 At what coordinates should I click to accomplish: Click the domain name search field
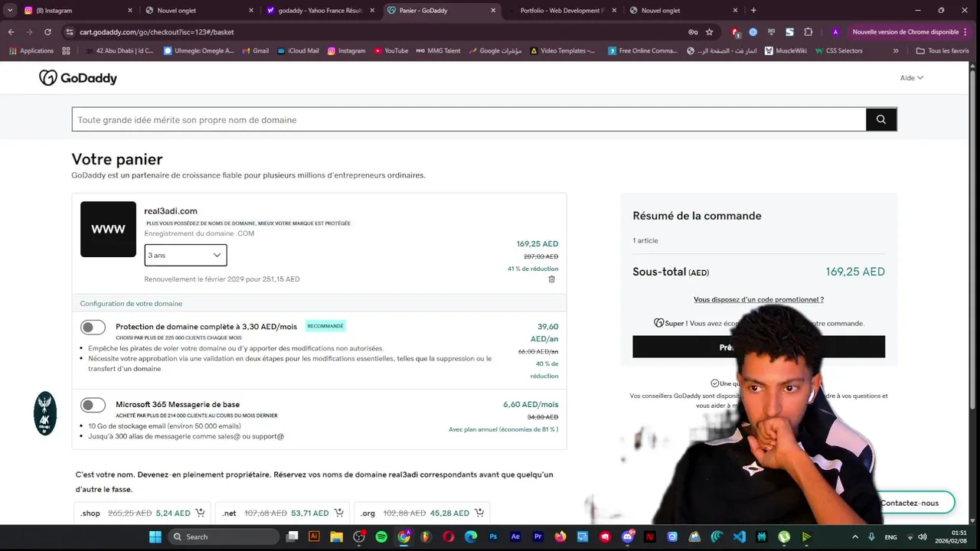(x=469, y=119)
